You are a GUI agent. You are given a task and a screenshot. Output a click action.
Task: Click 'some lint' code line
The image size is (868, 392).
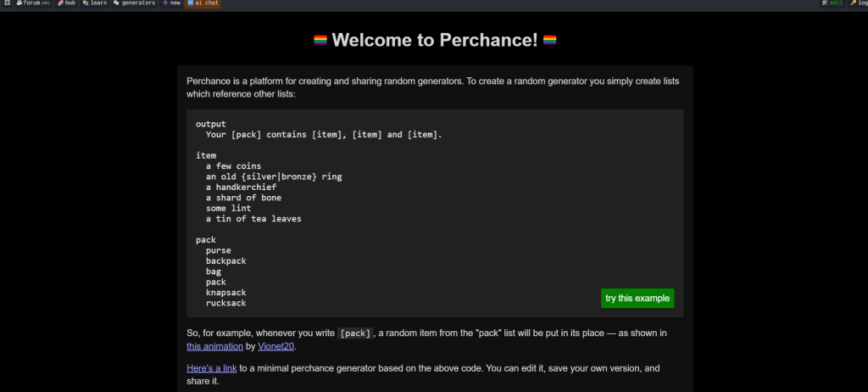pos(228,209)
